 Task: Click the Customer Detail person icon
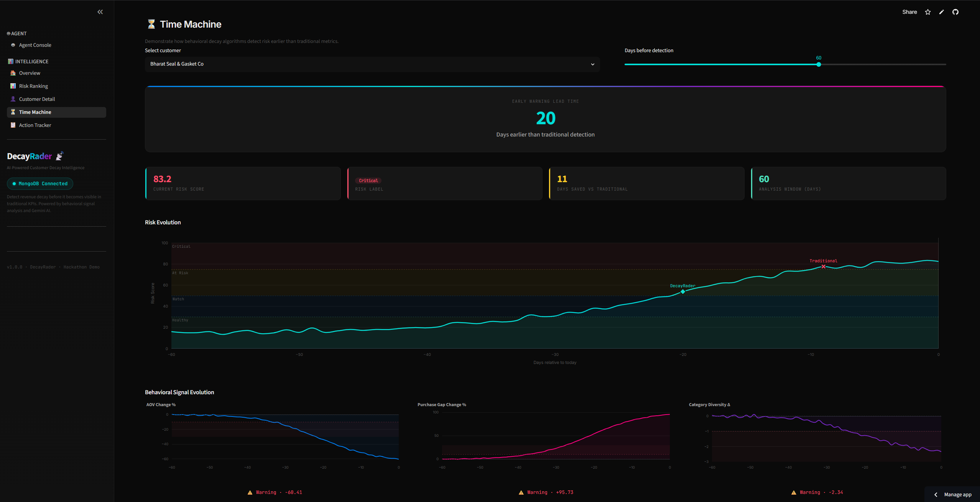[x=13, y=99]
